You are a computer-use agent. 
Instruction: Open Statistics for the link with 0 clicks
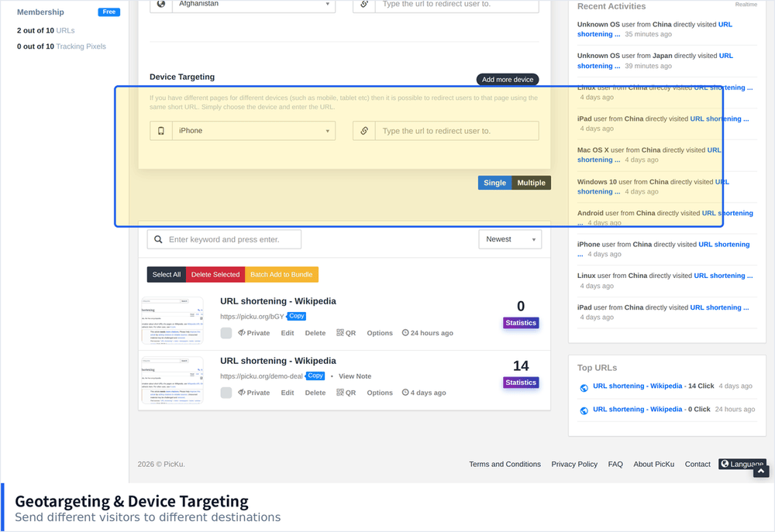tap(521, 323)
